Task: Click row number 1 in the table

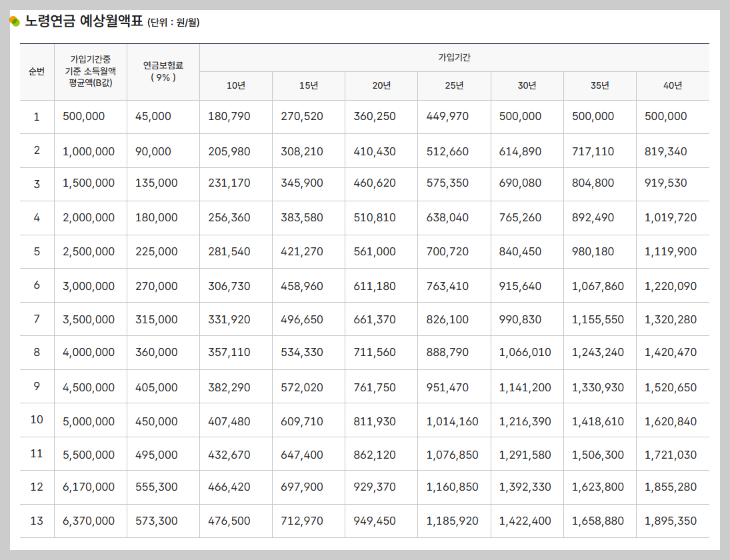Action: [37, 117]
